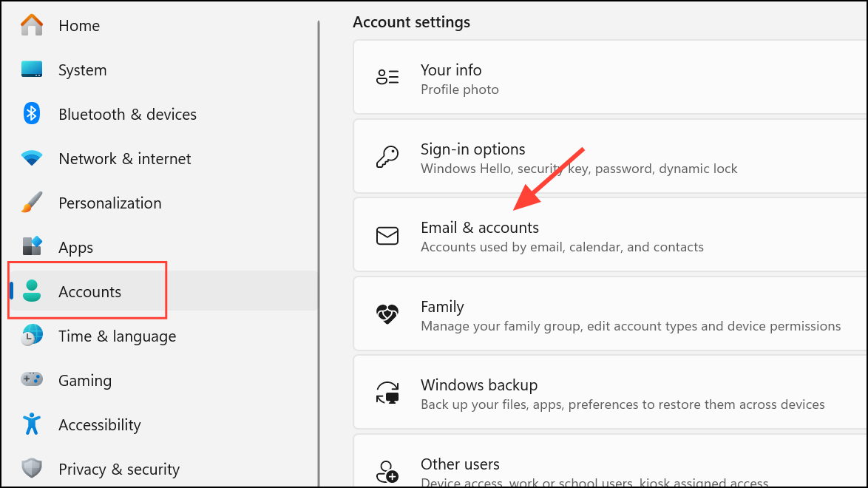Click the Time & language globe icon

[32, 335]
